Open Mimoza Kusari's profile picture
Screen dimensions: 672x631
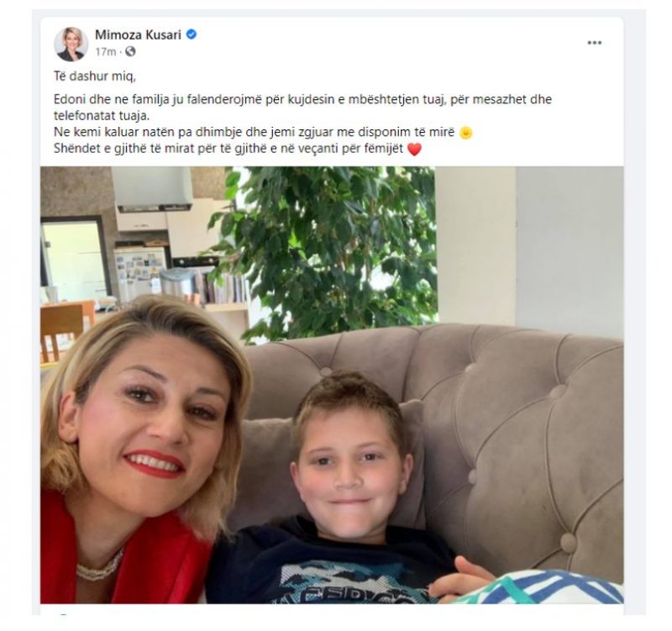point(71,45)
